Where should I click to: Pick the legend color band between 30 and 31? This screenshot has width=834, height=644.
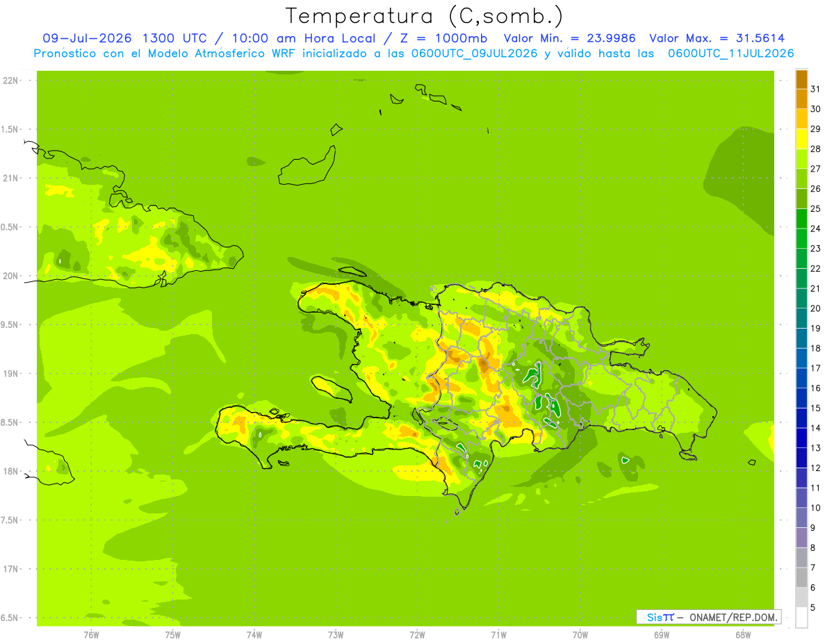(x=801, y=99)
